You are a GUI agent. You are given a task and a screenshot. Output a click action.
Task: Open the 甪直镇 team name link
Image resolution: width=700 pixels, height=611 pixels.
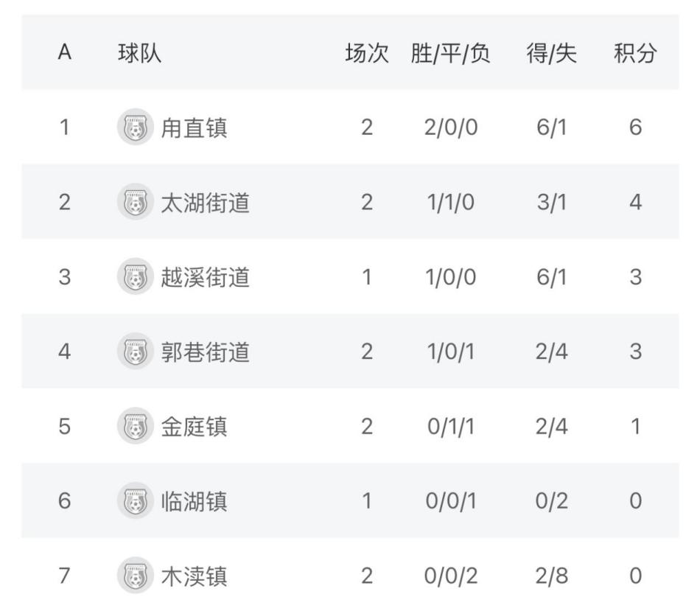click(194, 128)
